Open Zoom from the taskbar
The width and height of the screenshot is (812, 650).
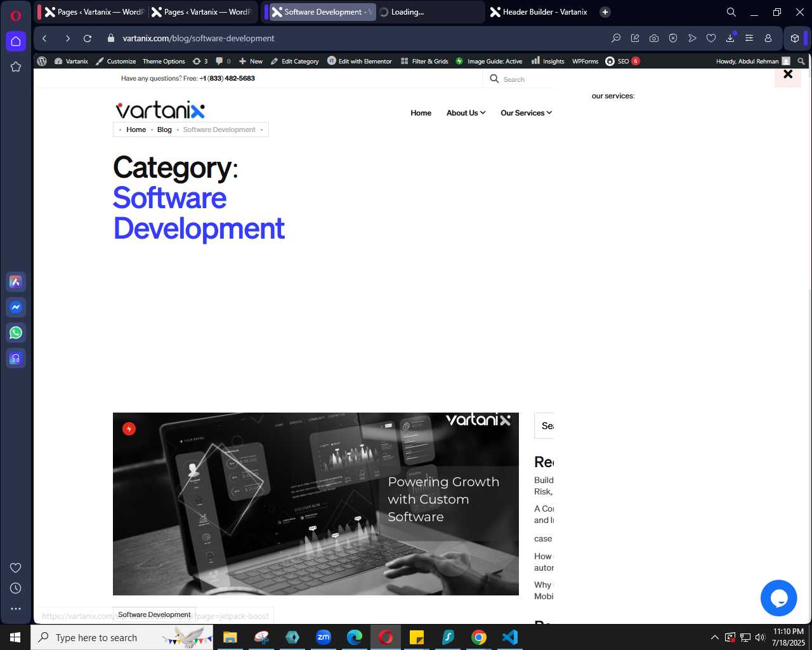[x=324, y=637]
